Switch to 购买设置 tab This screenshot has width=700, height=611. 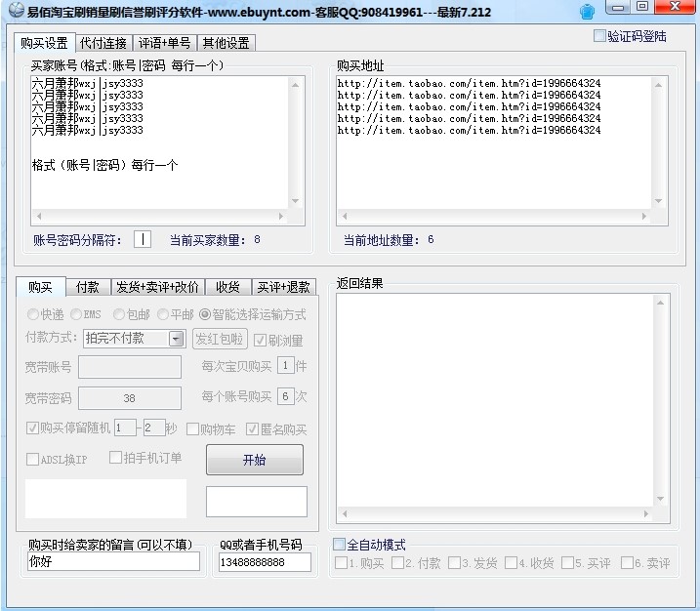click(44, 43)
